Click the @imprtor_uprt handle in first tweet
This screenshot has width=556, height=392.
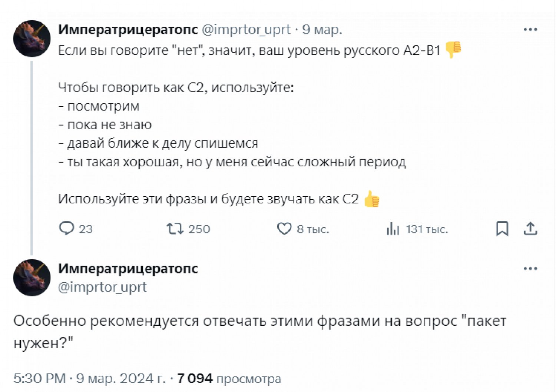click(x=246, y=30)
